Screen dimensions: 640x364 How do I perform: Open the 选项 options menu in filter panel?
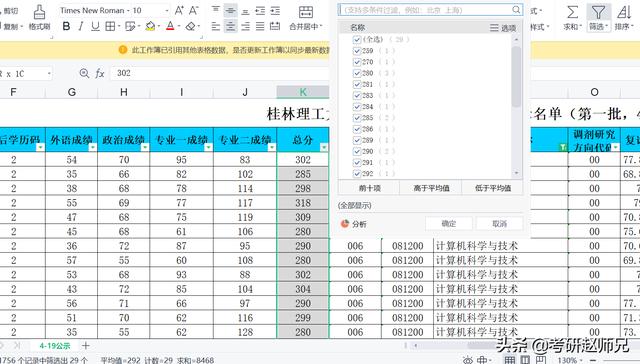(503, 28)
